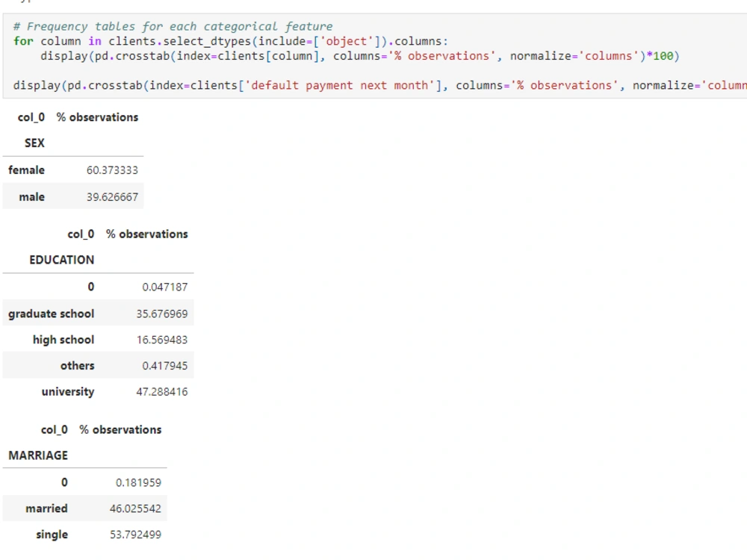747x560 pixels.
Task: Click the 'others' row label
Action: (x=78, y=366)
